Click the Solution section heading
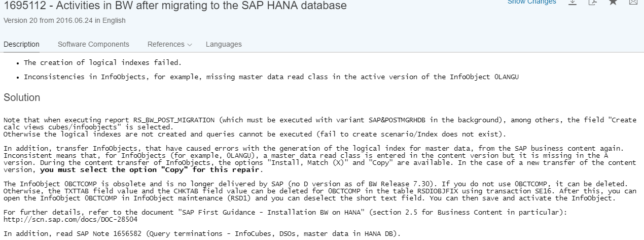This screenshot has width=644, height=240. click(22, 97)
